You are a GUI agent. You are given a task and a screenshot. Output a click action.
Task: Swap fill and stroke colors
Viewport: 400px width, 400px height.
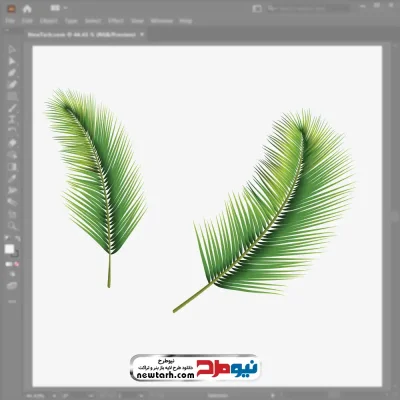point(17,239)
